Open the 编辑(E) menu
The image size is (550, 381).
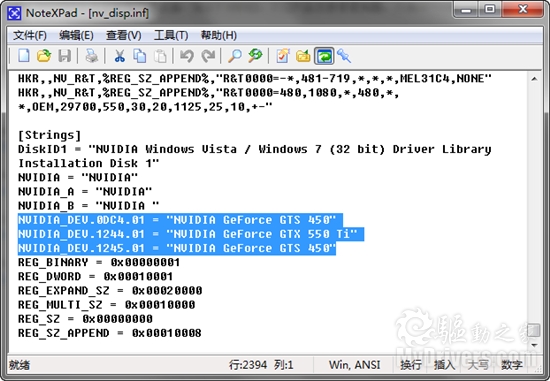[76, 35]
